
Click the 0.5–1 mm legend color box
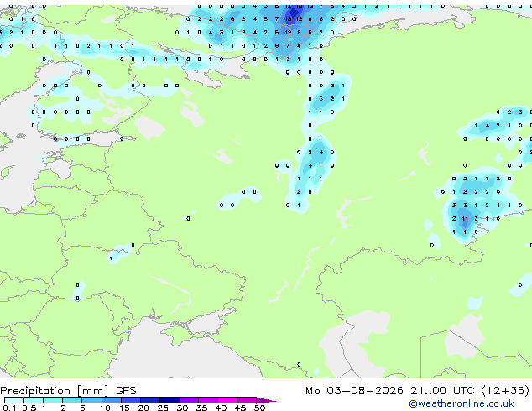(x=34, y=400)
